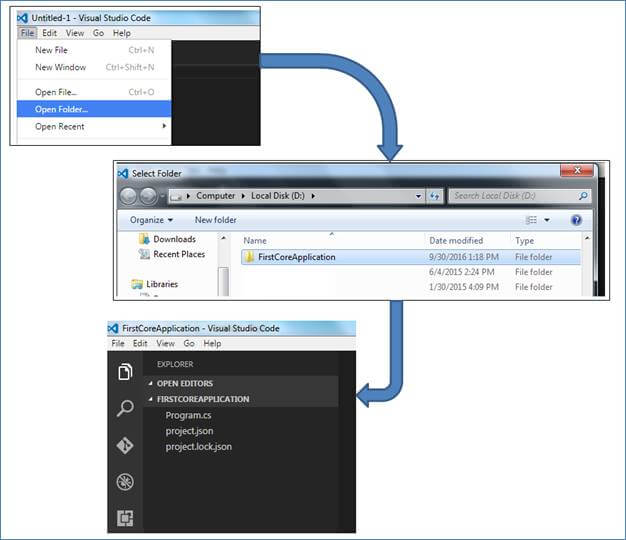
Task: Choose Open File... from File menu
Action: point(94,92)
